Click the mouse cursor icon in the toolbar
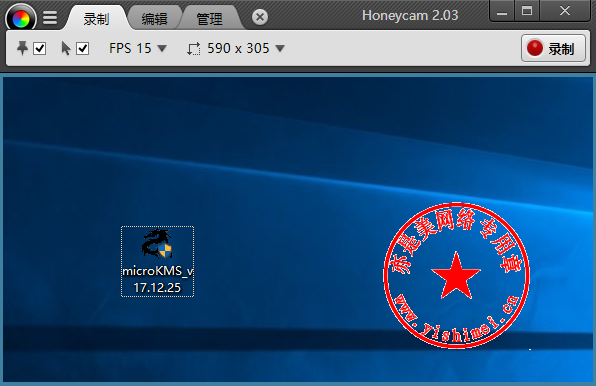This screenshot has height=386, width=596. 66,48
